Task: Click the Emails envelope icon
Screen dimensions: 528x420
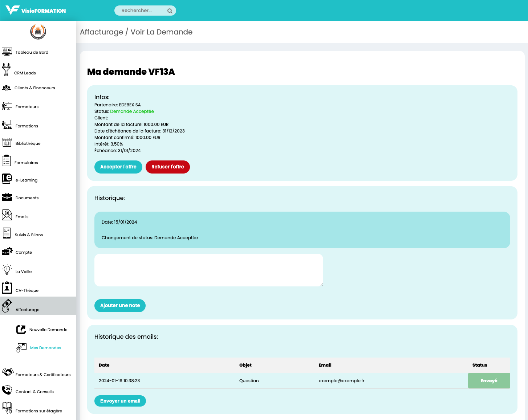Action: click(x=7, y=215)
